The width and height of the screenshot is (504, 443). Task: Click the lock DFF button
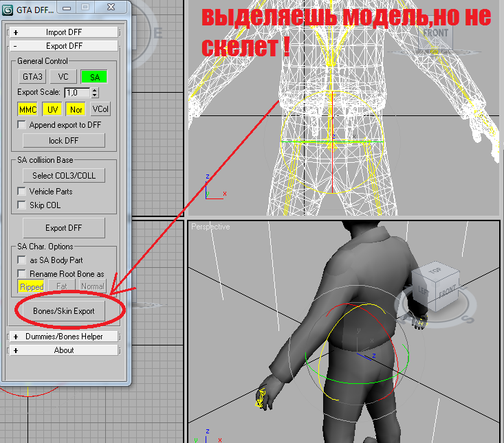click(x=64, y=141)
